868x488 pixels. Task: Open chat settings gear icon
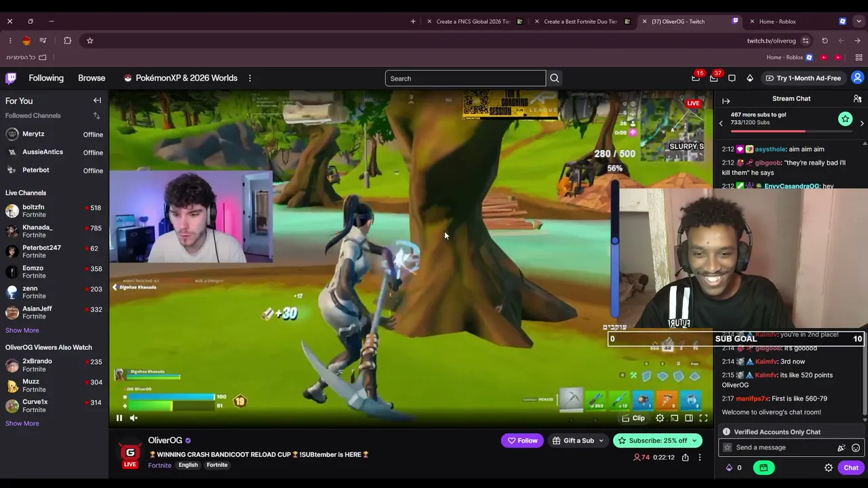[829, 468]
